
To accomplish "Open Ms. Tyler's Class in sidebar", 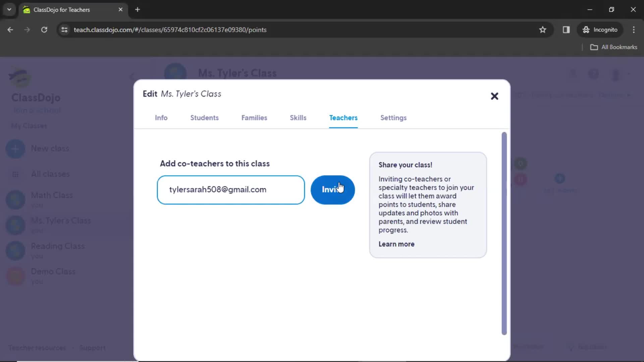I will point(61,221).
